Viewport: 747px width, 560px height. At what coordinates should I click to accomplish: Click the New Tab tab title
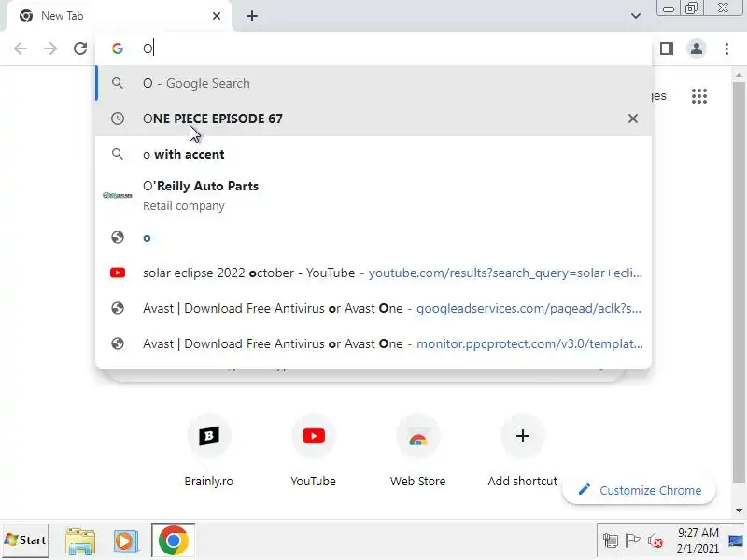point(62,16)
